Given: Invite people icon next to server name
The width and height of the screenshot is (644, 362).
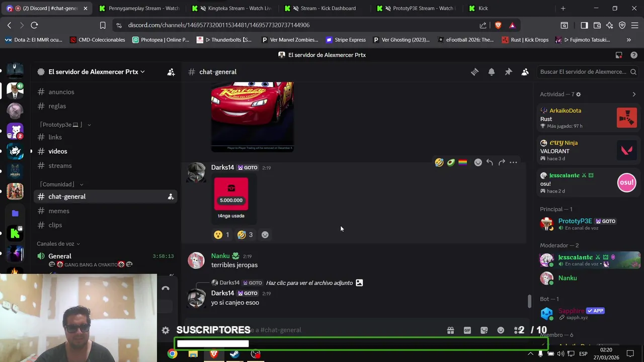Looking at the screenshot, I should point(171,72).
